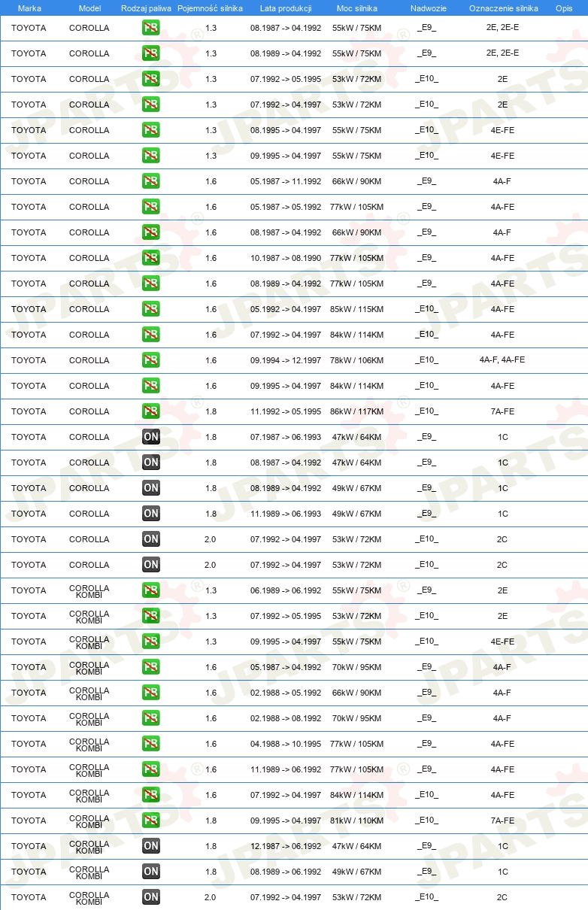Click petrol icon in the 09.1994 -> 12.1997 row

point(151,360)
